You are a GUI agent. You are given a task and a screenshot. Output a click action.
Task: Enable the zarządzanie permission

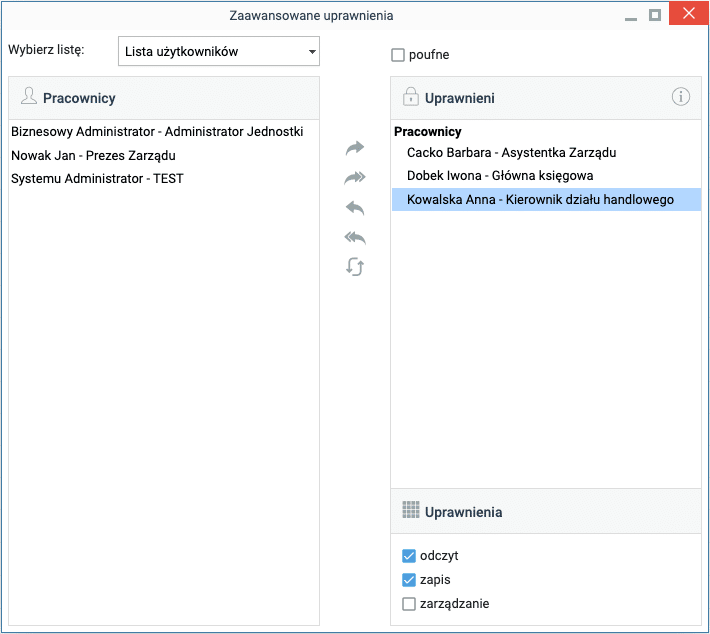click(409, 604)
